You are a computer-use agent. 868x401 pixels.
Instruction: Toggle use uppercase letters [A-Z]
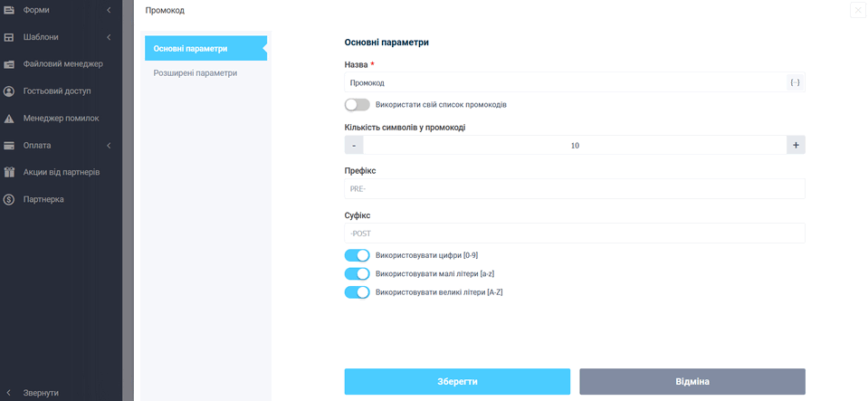[x=357, y=292]
